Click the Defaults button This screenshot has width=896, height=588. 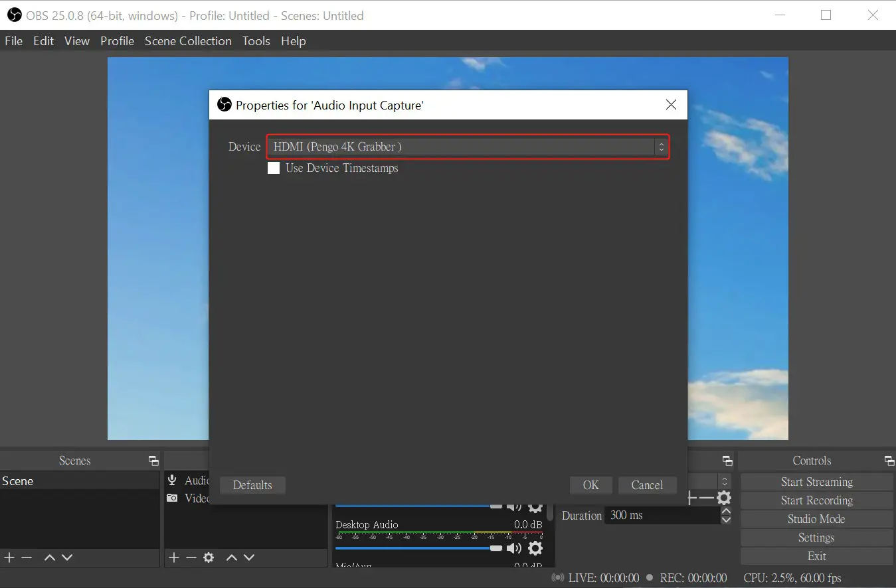[252, 485]
